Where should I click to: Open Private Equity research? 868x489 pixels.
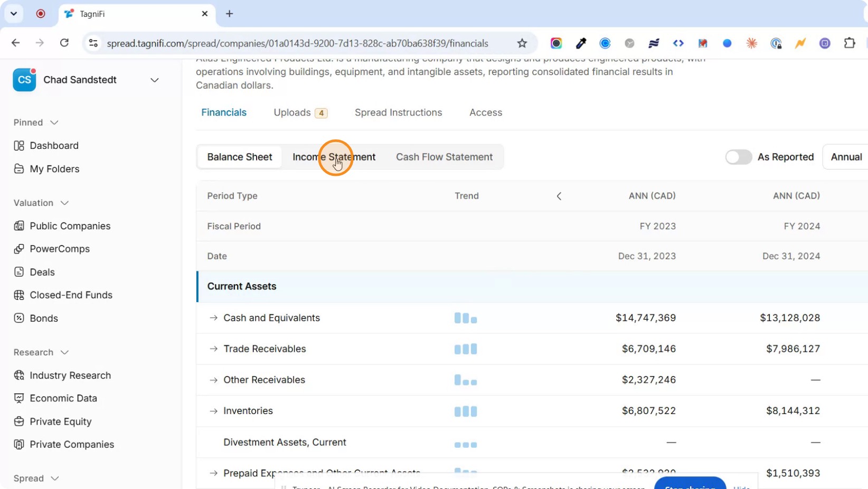pos(53,421)
